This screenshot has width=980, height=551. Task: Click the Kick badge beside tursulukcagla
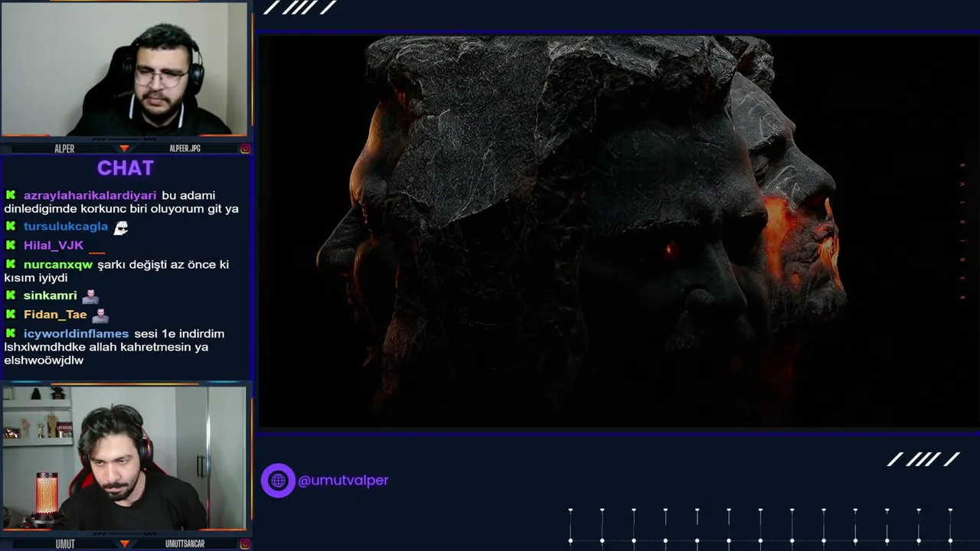click(x=11, y=227)
